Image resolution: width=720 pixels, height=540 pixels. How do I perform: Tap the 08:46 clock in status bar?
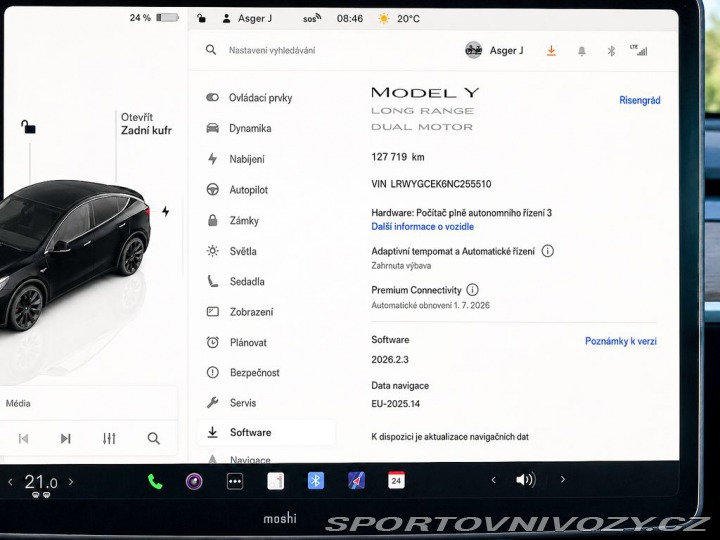(350, 18)
